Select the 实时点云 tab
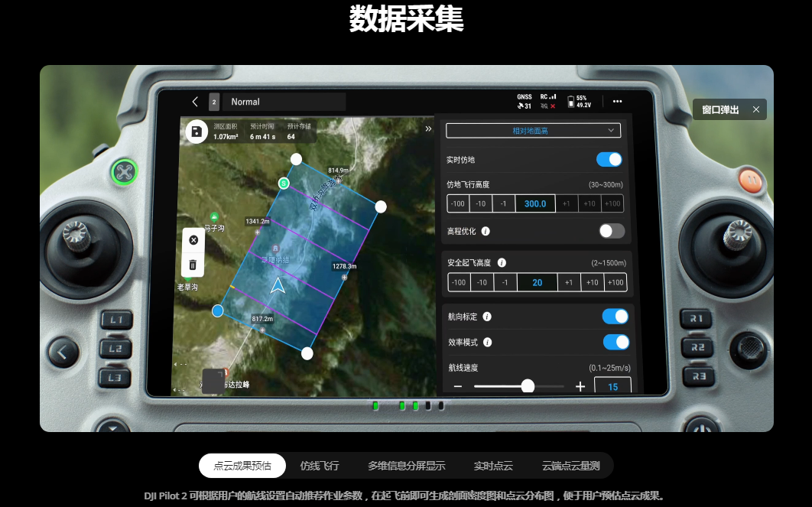This screenshot has height=507, width=812. (x=493, y=466)
